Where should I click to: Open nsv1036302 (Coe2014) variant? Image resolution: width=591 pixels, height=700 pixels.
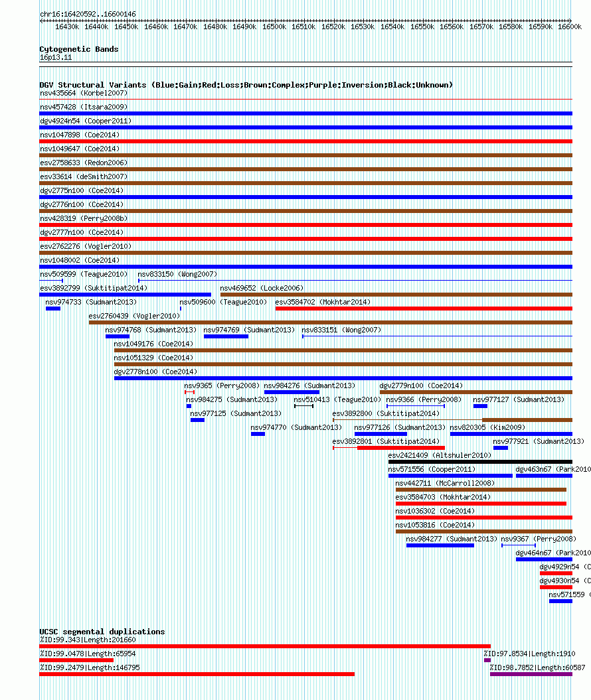[435, 511]
